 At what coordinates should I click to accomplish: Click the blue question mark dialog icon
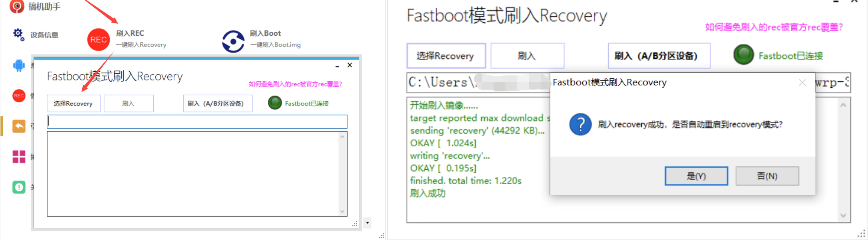(580, 125)
